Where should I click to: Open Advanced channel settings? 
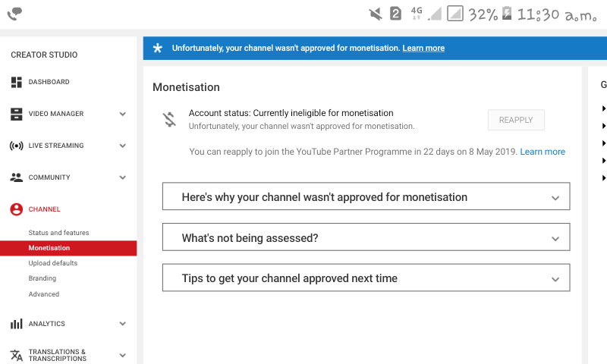[44, 294]
